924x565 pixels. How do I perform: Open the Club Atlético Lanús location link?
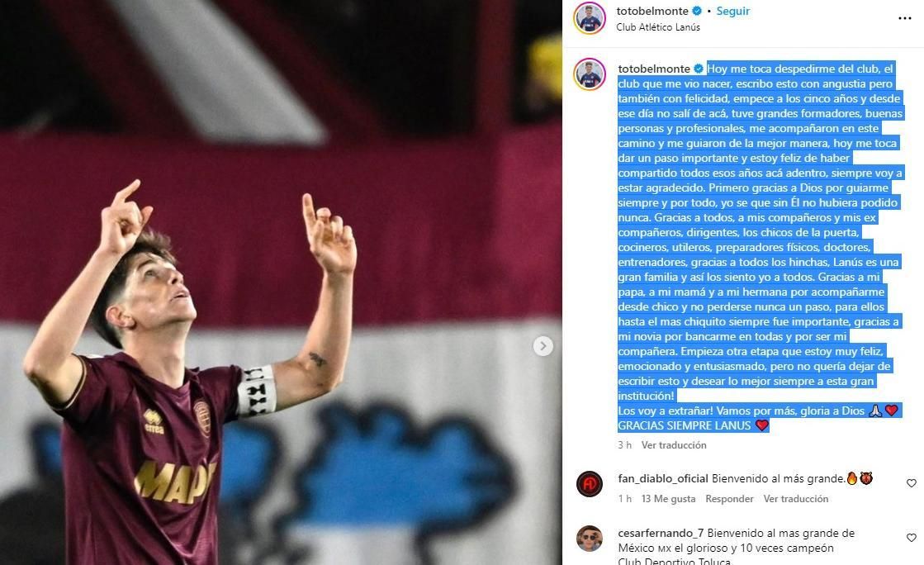click(x=657, y=27)
